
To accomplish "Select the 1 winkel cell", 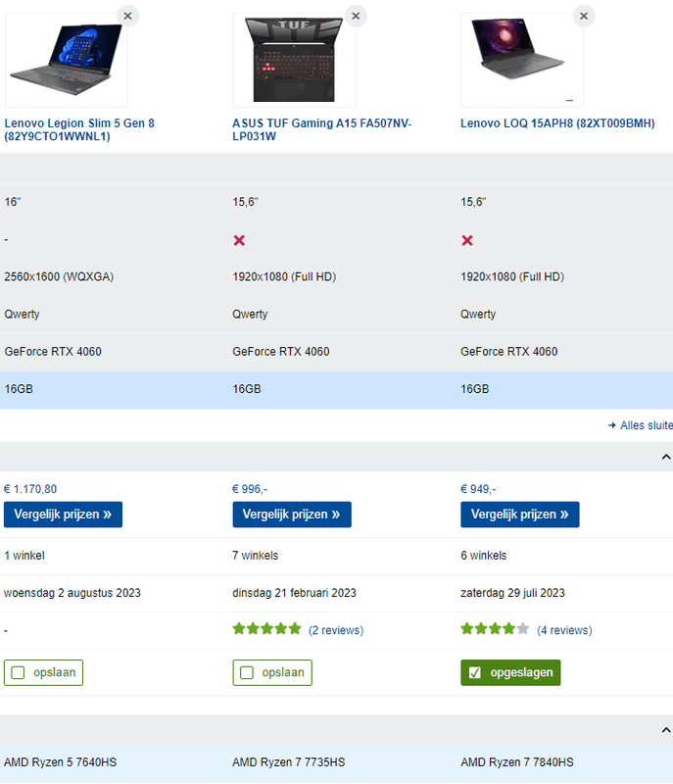I will (x=24, y=556).
